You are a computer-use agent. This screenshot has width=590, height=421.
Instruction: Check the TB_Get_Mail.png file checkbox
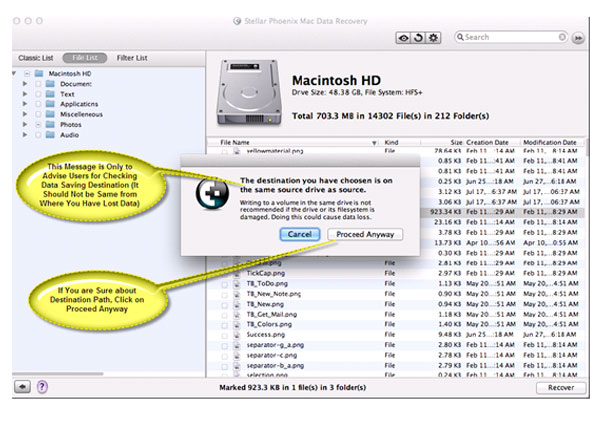click(x=224, y=315)
